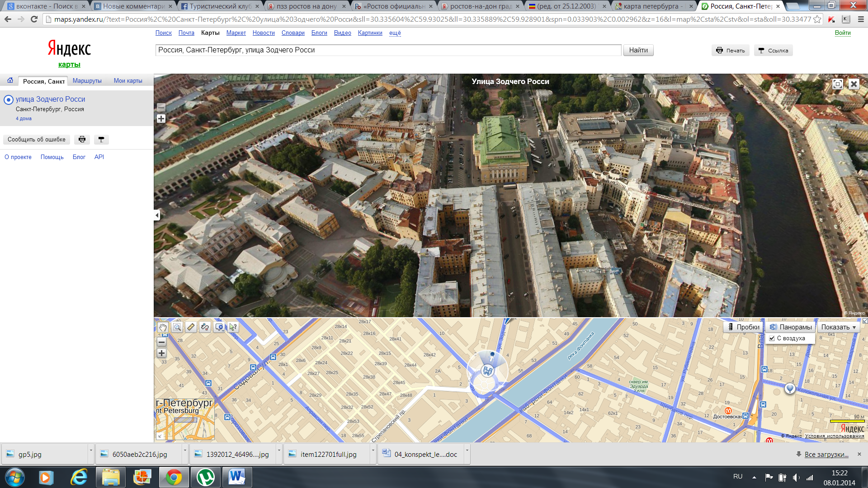
Task: Click the Яндекс карты logo
Action: click(69, 53)
